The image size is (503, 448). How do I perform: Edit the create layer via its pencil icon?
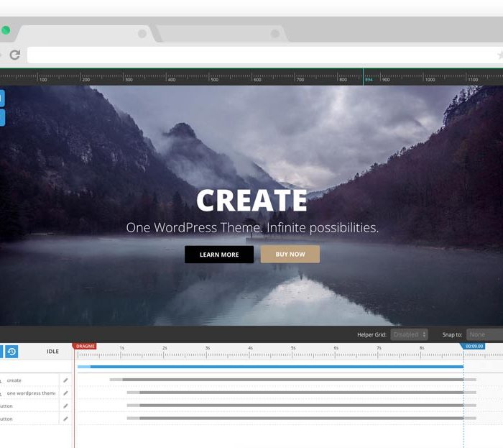click(x=66, y=380)
